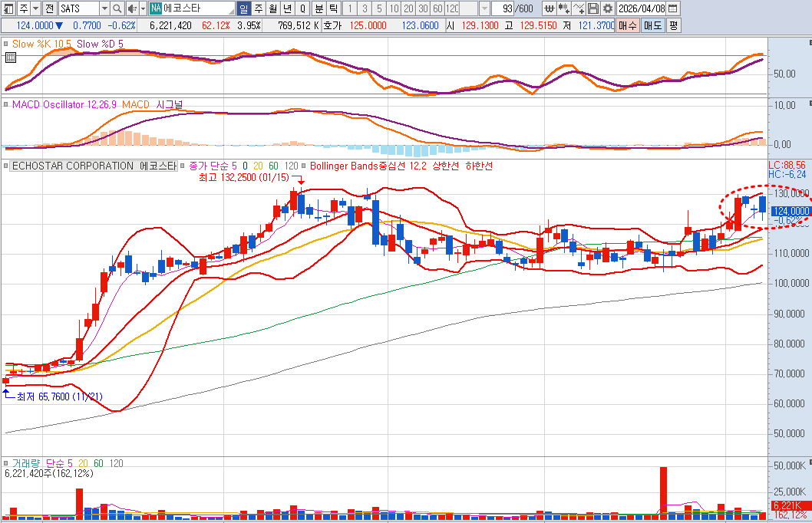Switch chart to monthly (월) period

click(272, 8)
